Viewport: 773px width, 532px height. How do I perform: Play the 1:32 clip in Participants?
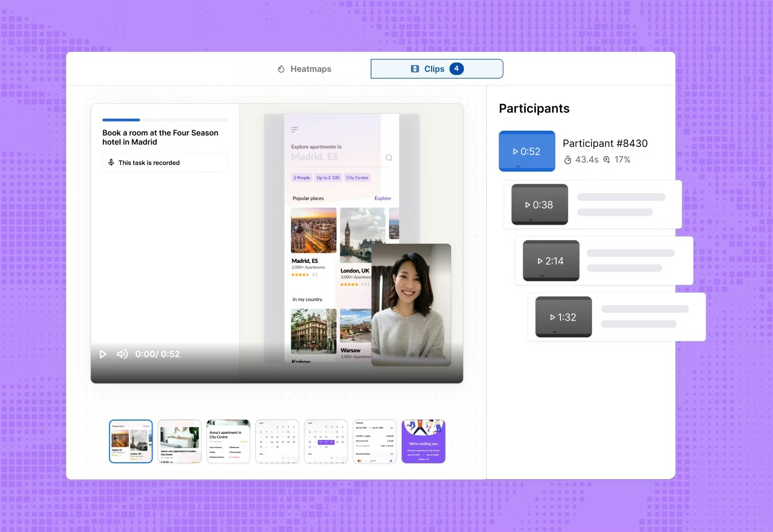tap(563, 317)
